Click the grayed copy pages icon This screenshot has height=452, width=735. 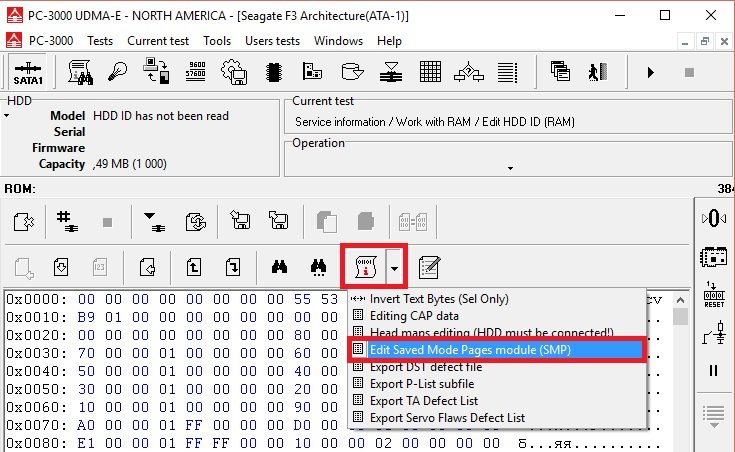coord(327,221)
